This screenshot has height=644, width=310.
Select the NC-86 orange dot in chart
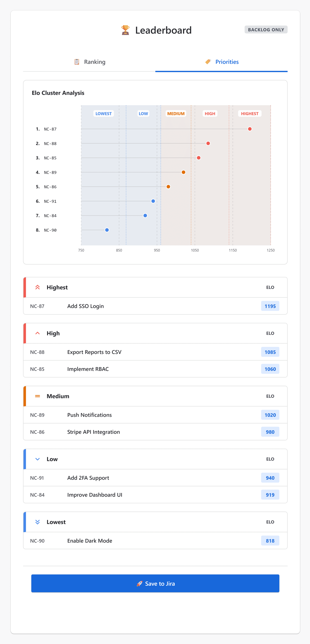tap(168, 187)
